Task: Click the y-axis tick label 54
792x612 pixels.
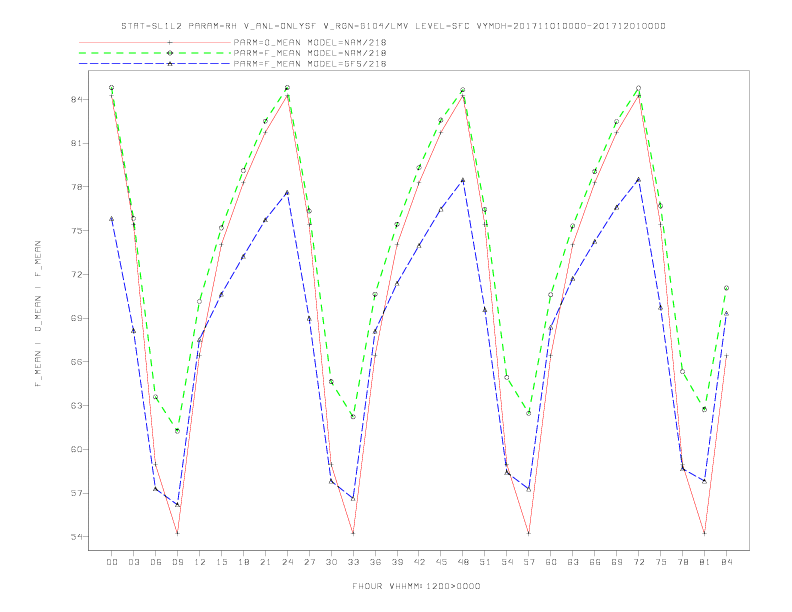Action: coord(76,537)
